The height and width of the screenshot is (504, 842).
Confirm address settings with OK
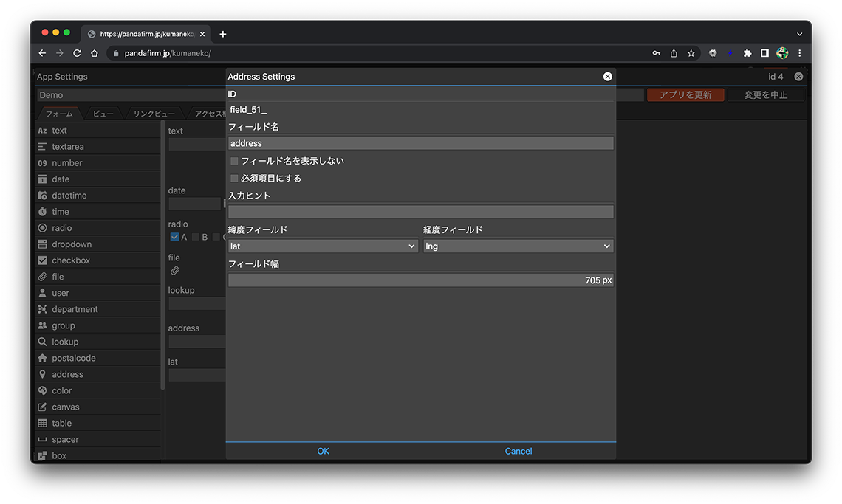pyautogui.click(x=323, y=451)
